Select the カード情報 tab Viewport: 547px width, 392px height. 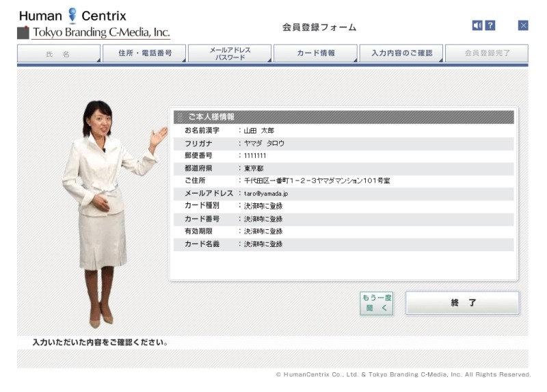pyautogui.click(x=315, y=53)
